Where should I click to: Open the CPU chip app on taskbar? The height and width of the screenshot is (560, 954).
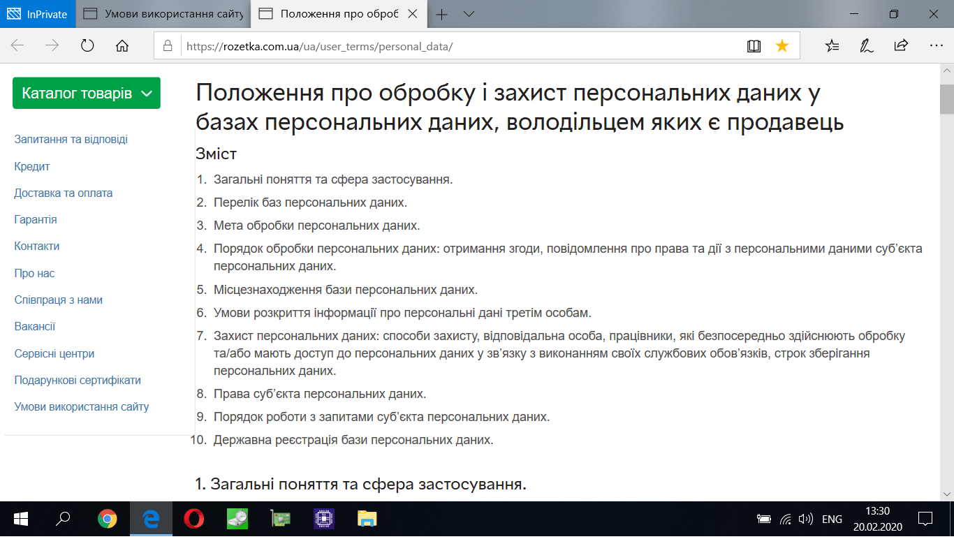click(324, 519)
